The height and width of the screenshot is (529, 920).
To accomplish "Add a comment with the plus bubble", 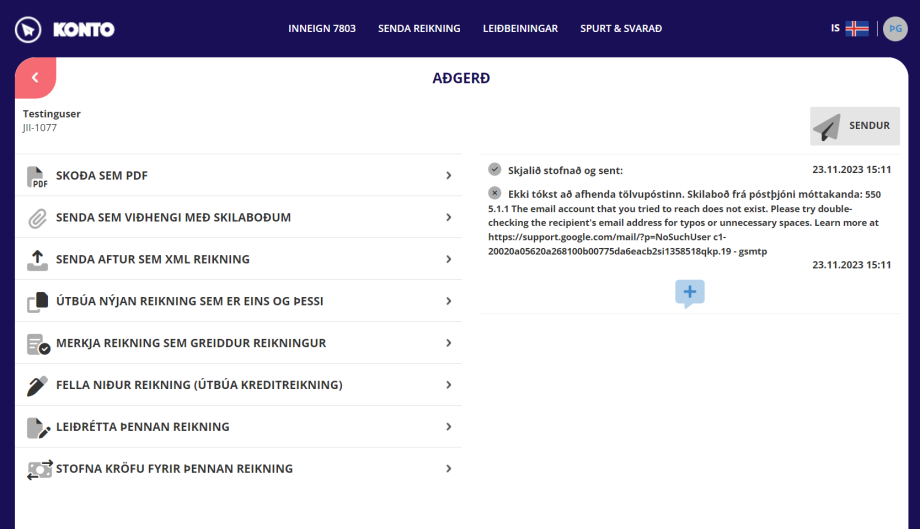I will [x=690, y=293].
